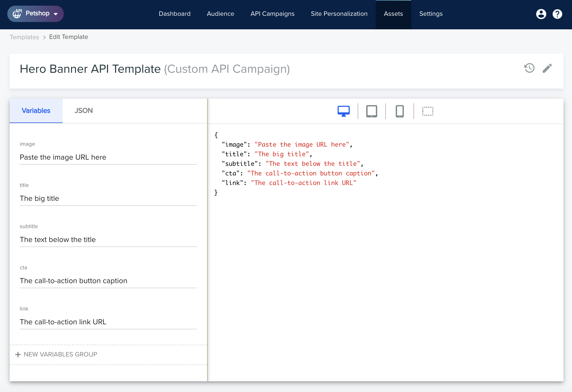Go back to Templates via breadcrumb
Viewport: 572px width, 392px height.
click(24, 37)
